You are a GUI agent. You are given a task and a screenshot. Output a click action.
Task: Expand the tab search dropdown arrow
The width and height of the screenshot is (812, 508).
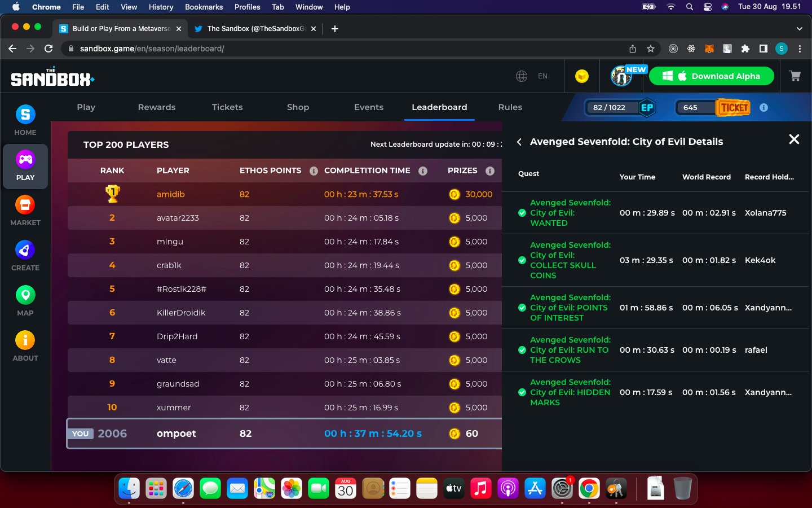click(x=799, y=29)
